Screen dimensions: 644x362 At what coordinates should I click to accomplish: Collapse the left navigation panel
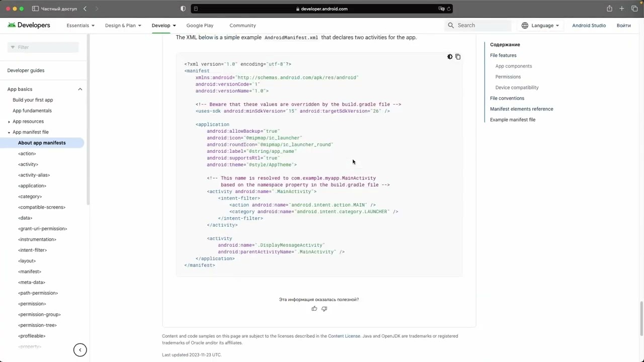[80, 350]
